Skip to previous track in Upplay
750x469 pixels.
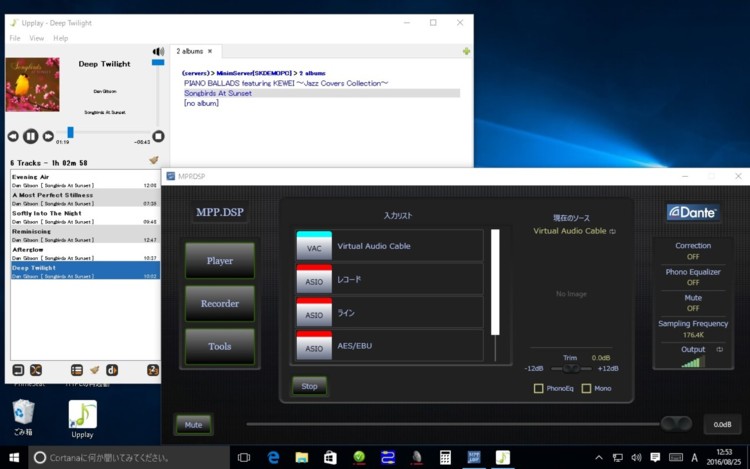coord(13,136)
